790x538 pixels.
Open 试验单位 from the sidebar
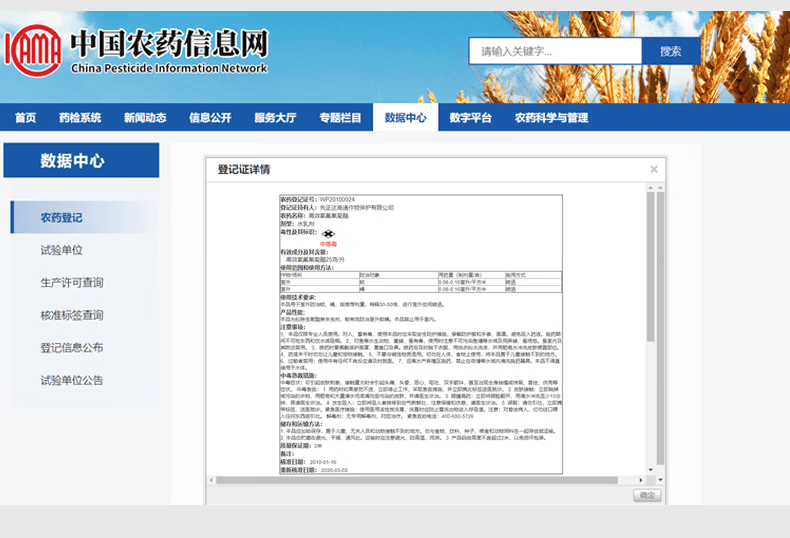tap(62, 250)
